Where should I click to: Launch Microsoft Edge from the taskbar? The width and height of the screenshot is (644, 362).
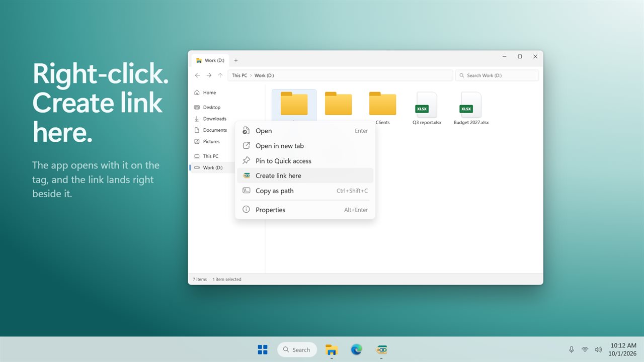coord(357,349)
